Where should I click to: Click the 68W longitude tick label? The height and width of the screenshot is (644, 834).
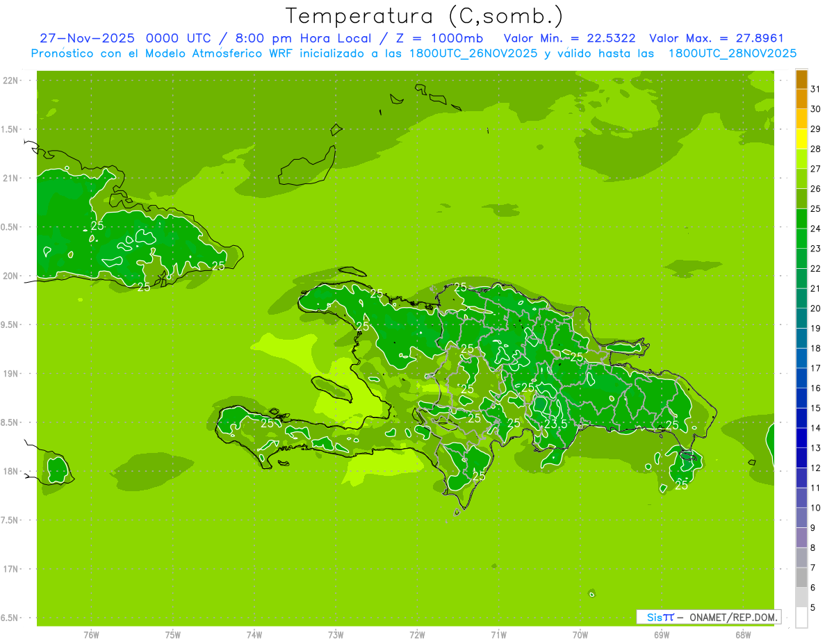(x=742, y=634)
